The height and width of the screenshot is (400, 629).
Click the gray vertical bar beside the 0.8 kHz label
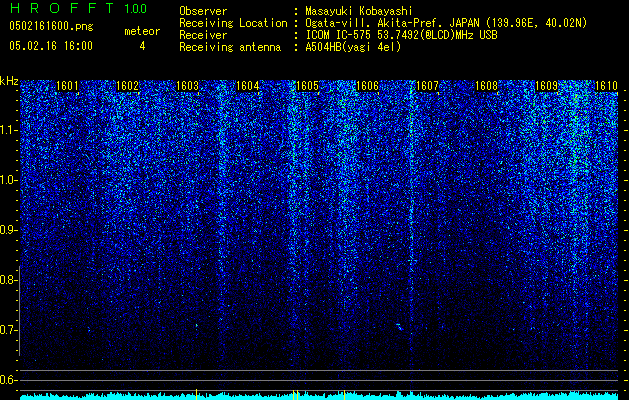click(19, 310)
